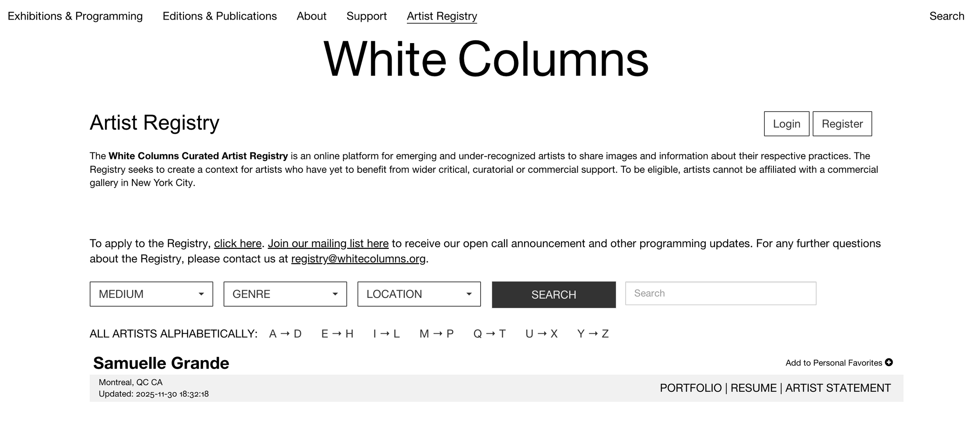Open the Support page
Image resolution: width=980 pixels, height=431 pixels.
coord(366,16)
